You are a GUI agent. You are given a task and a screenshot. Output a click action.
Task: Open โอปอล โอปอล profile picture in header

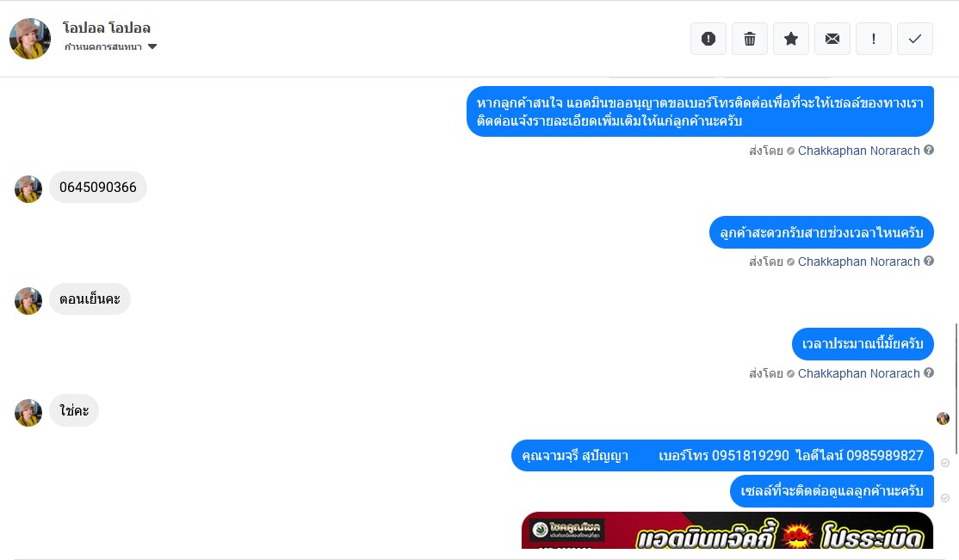click(x=30, y=39)
